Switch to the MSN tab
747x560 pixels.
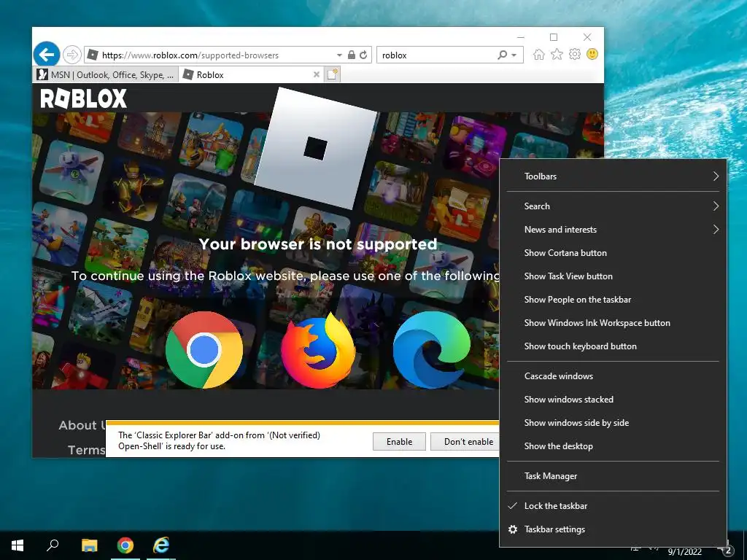tap(107, 75)
